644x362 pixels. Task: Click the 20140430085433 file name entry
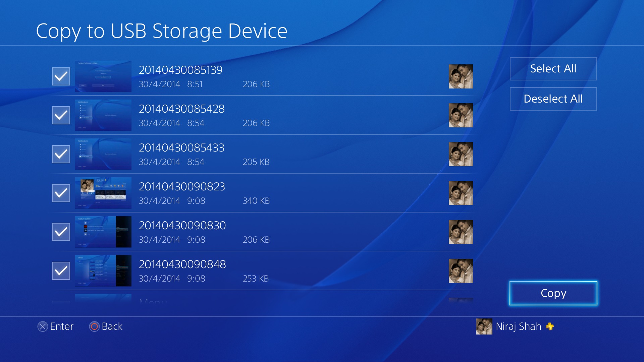(181, 147)
